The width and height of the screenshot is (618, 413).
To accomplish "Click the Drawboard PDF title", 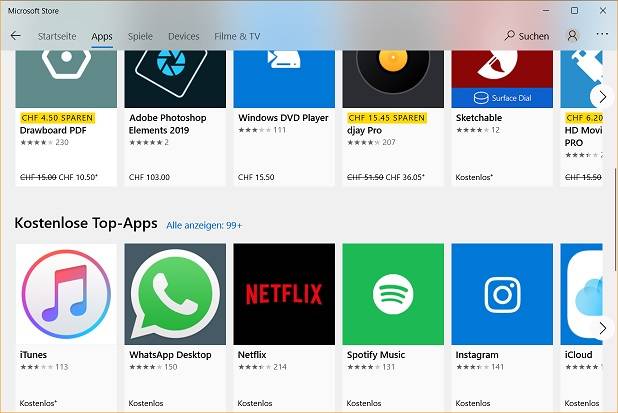I will [x=53, y=130].
